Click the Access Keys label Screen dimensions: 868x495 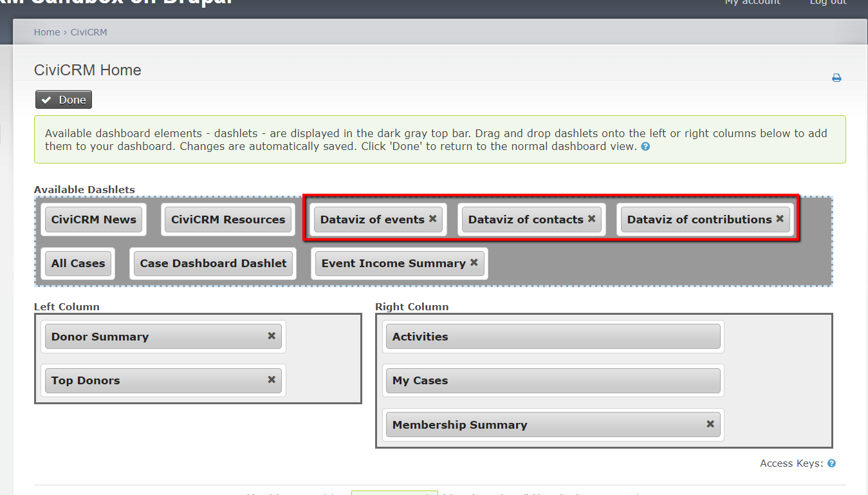[791, 463]
